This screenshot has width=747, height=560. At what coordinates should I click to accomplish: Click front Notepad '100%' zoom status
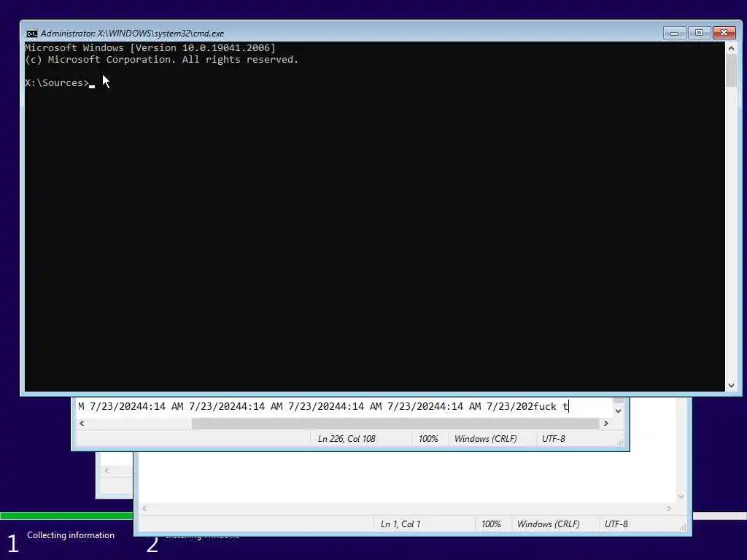(427, 438)
